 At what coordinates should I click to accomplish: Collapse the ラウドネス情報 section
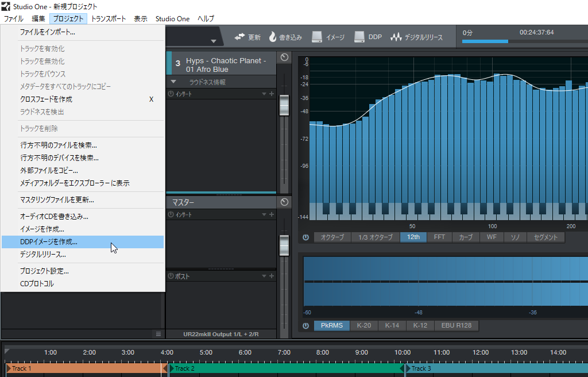coord(173,82)
